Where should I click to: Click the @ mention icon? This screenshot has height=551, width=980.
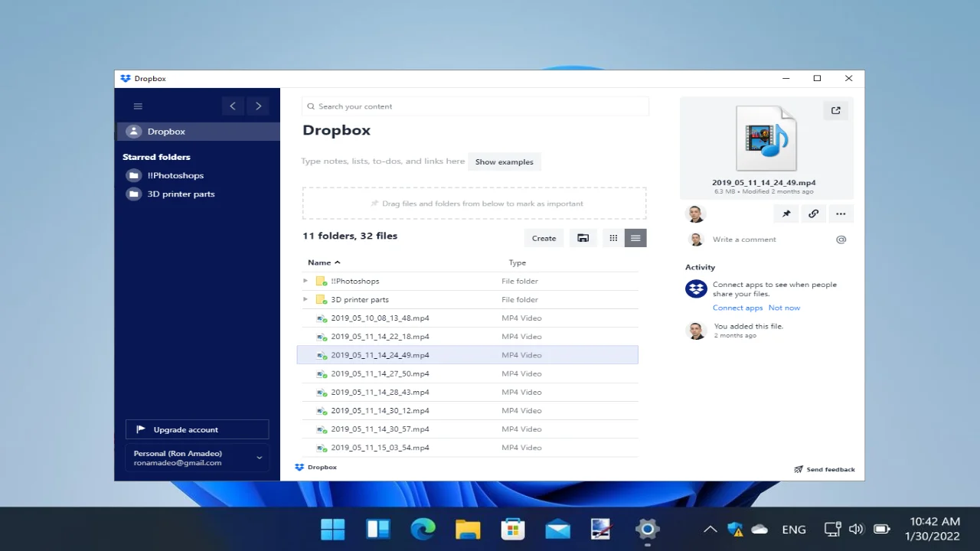[841, 240]
